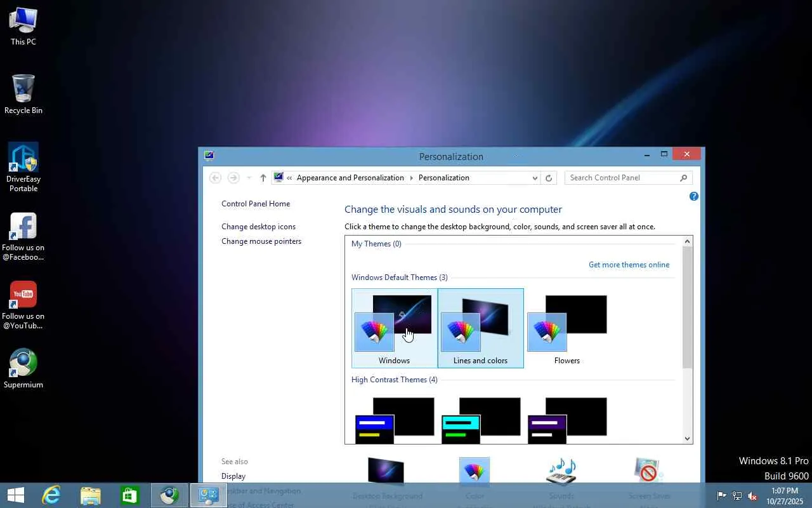Go to Appearance and Personalization breadcrumb
Viewport: 812px width, 508px height.
[350, 178]
